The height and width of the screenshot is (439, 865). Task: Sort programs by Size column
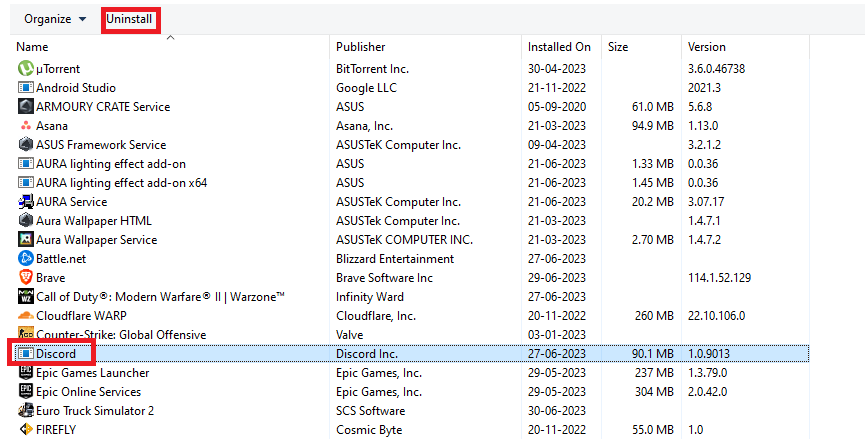tap(618, 47)
